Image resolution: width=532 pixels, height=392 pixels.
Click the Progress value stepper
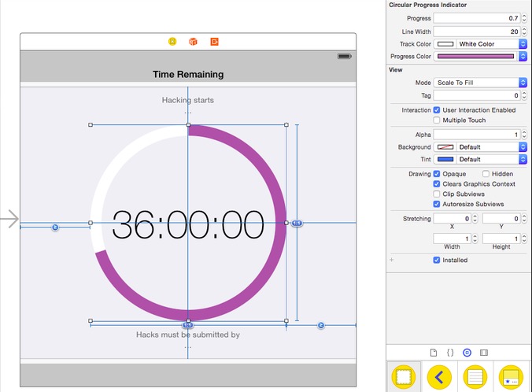tap(524, 18)
